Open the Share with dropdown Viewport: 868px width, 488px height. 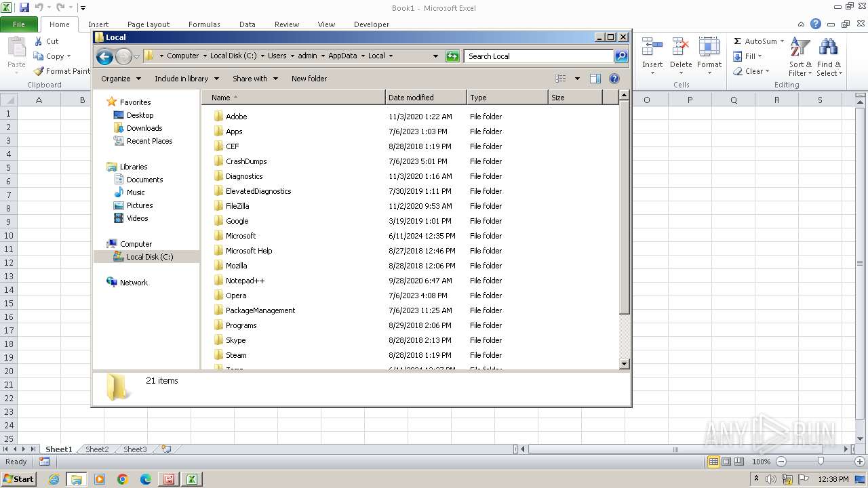pyautogui.click(x=255, y=79)
